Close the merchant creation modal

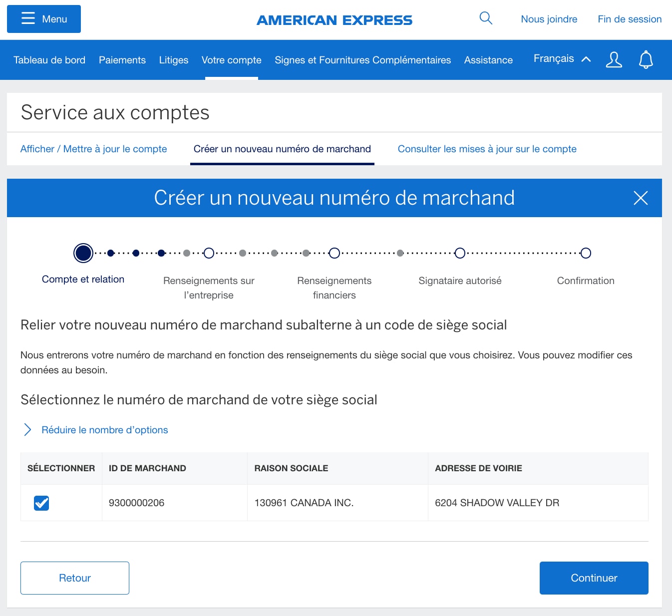(641, 198)
